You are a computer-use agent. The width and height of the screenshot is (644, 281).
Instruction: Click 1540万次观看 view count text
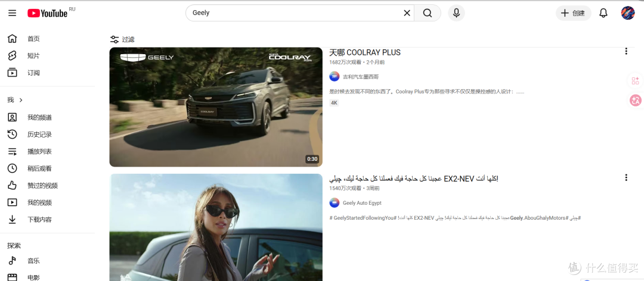click(345, 188)
